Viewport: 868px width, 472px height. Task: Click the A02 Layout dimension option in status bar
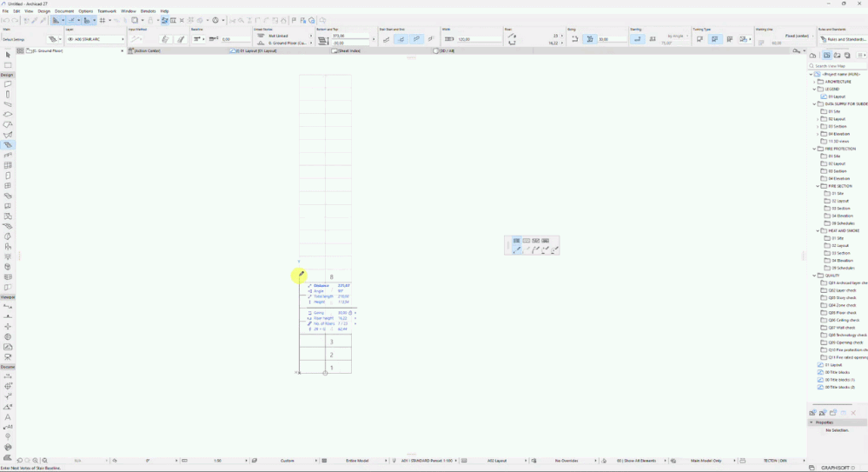point(496,461)
